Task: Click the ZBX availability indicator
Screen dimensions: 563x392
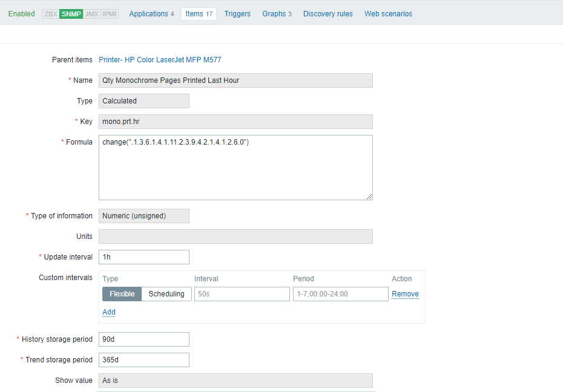Action: coord(50,13)
